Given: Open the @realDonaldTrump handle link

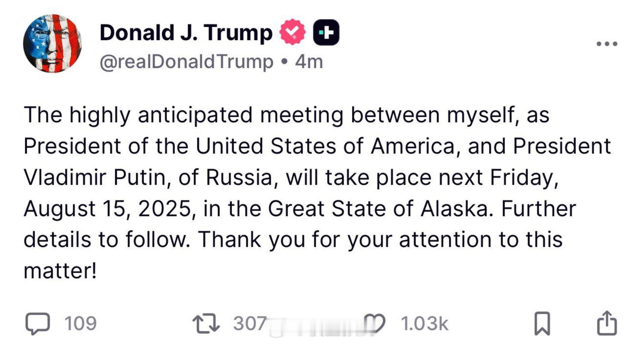Looking at the screenshot, I should 186,62.
